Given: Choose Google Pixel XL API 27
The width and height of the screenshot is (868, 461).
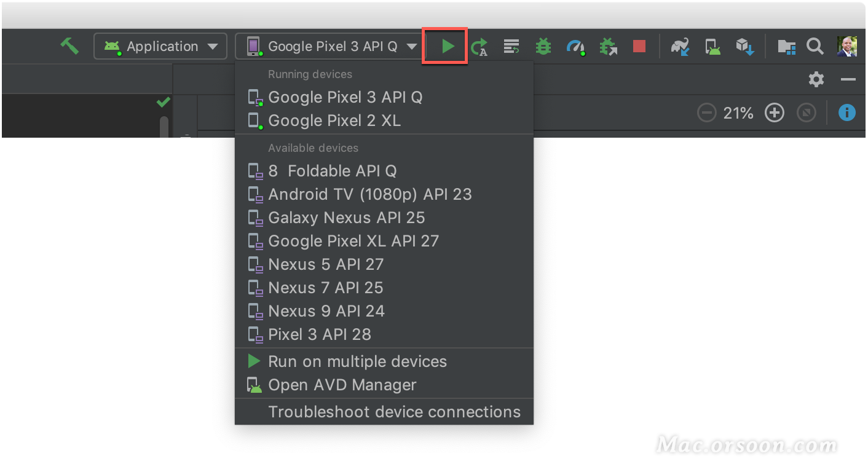Looking at the screenshot, I should pyautogui.click(x=384, y=241).
